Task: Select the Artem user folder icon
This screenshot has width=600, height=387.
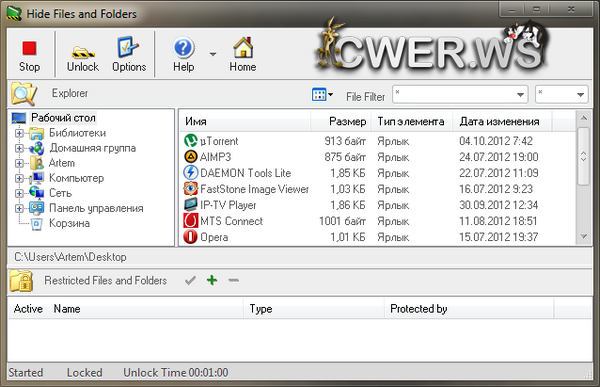Action: (x=37, y=163)
